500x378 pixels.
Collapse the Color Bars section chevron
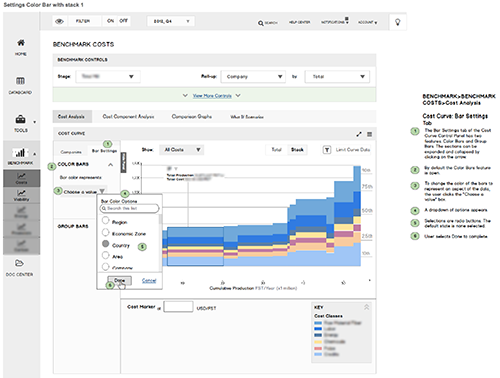click(110, 165)
